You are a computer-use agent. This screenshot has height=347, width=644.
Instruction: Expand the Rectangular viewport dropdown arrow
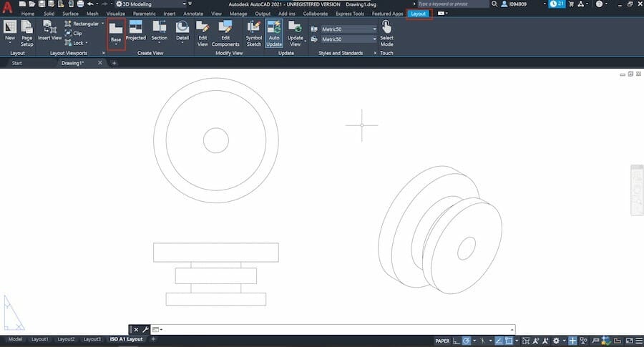[102, 24]
